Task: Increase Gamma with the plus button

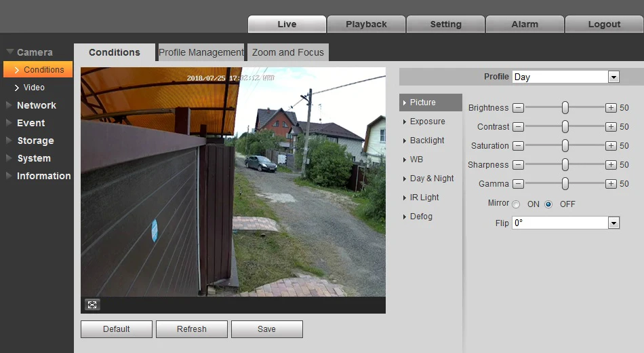Action: point(611,183)
